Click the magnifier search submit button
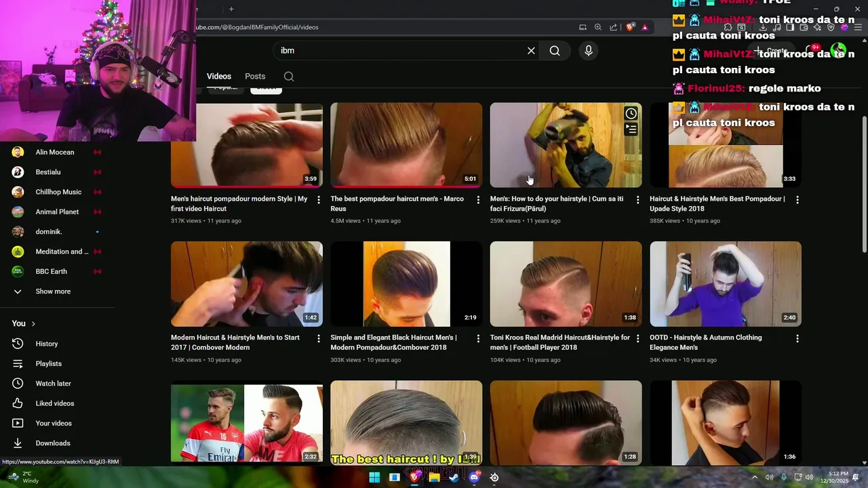The width and height of the screenshot is (868, 488). [x=555, y=51]
